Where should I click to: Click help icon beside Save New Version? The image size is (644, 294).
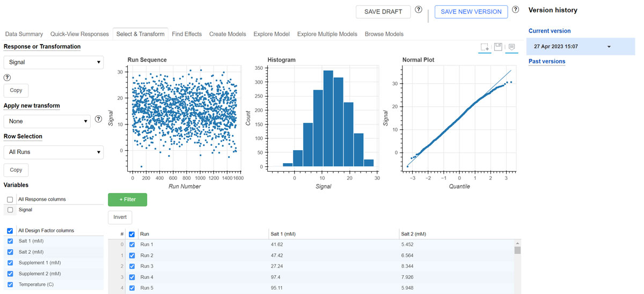click(x=516, y=10)
